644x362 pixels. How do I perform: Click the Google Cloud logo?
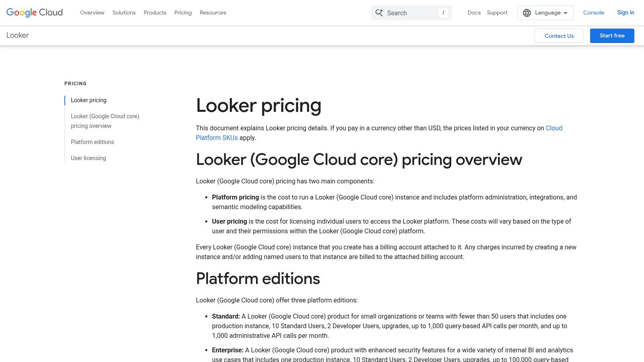coord(34,12)
